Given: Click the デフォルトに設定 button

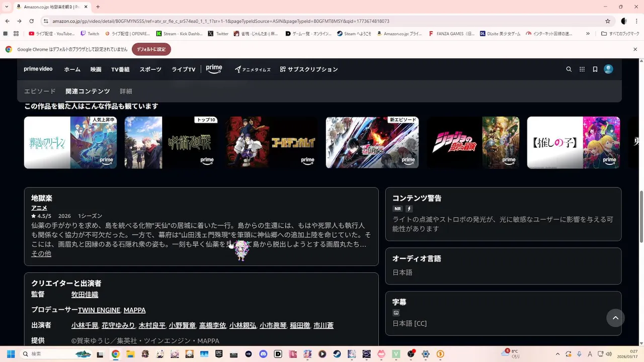Looking at the screenshot, I should click(151, 49).
